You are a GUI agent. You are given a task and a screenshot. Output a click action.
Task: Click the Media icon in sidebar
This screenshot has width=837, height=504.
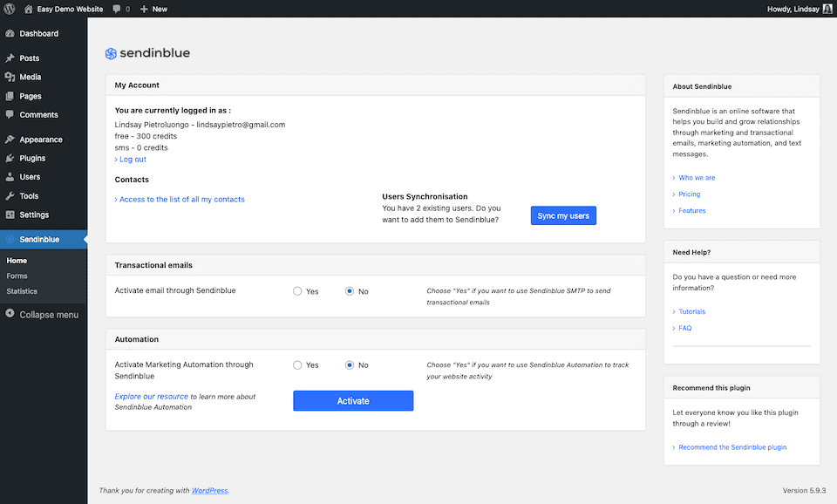click(x=10, y=77)
